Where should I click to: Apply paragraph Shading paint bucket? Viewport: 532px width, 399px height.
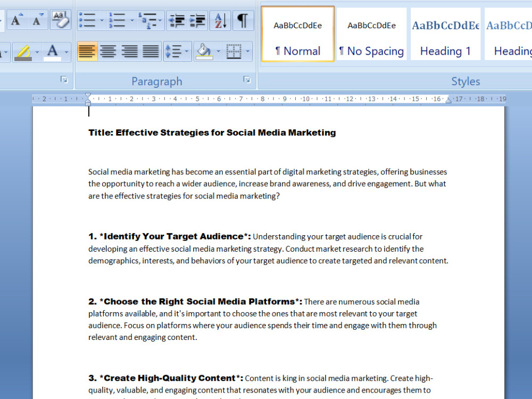pos(204,52)
